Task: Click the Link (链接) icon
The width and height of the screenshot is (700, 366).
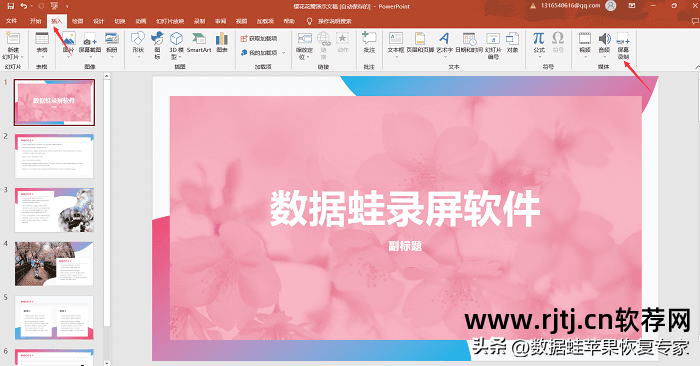Action: 324,39
